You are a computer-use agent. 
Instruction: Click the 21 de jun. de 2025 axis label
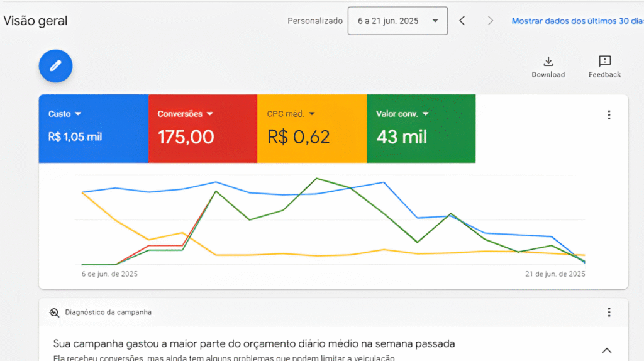coord(555,274)
